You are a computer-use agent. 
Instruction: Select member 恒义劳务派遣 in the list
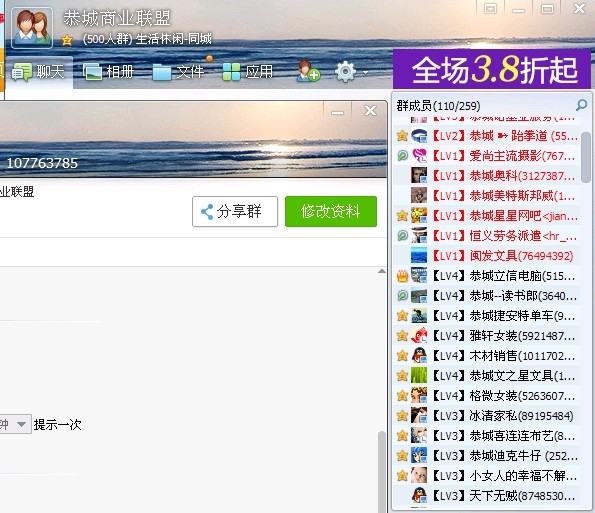[487, 236]
